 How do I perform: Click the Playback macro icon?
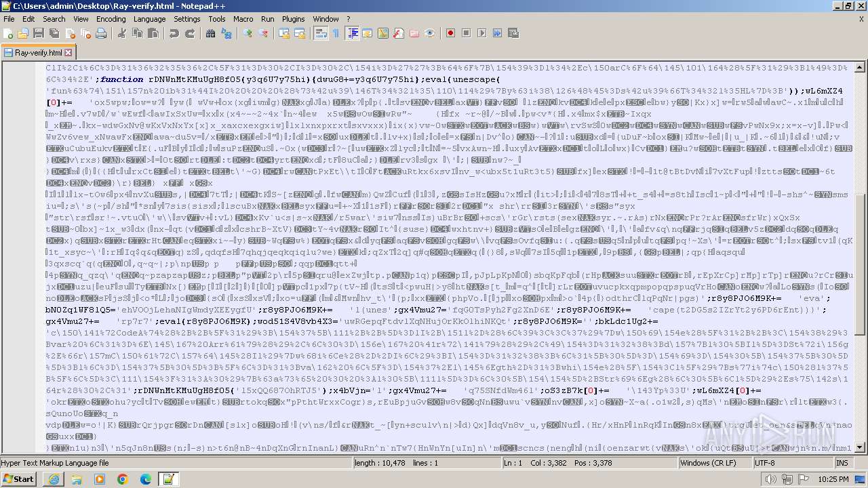click(481, 33)
